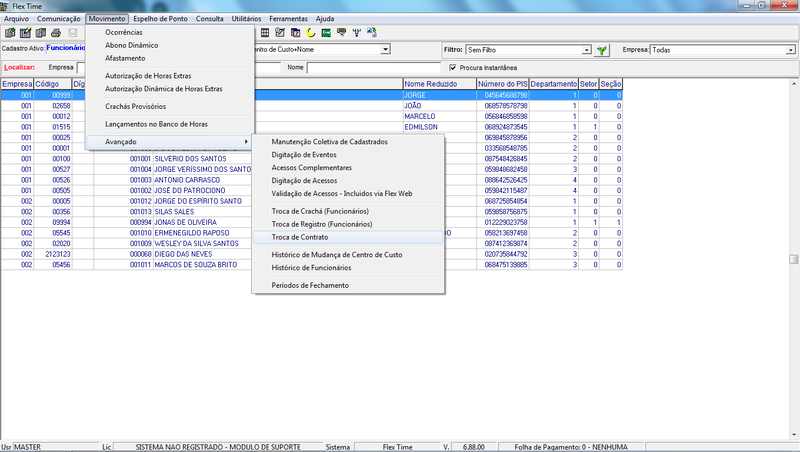Screen dimensions: 800x452
Task: Select row SILVERIO DOS SANTOS
Action: [x=311, y=159]
